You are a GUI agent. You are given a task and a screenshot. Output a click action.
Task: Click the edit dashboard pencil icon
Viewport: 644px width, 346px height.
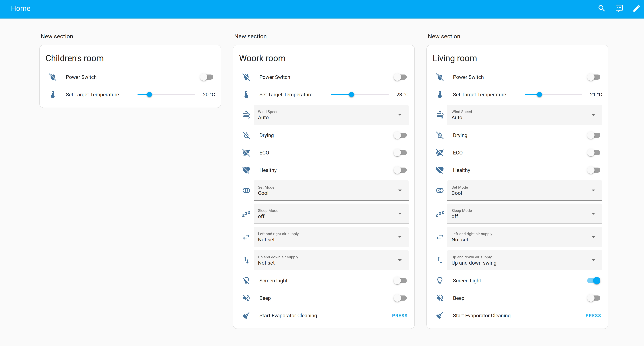pos(636,9)
